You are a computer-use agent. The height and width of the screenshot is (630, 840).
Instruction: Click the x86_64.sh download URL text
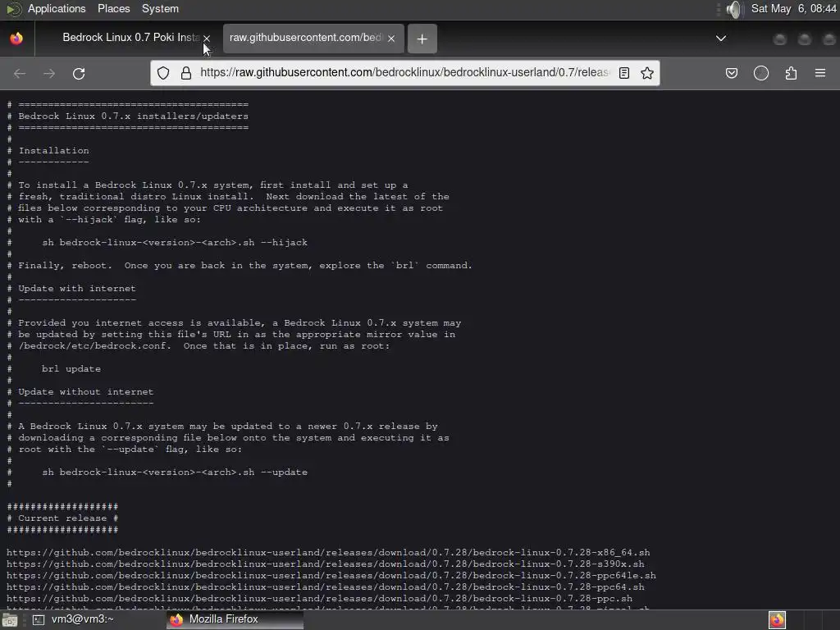[328, 552]
